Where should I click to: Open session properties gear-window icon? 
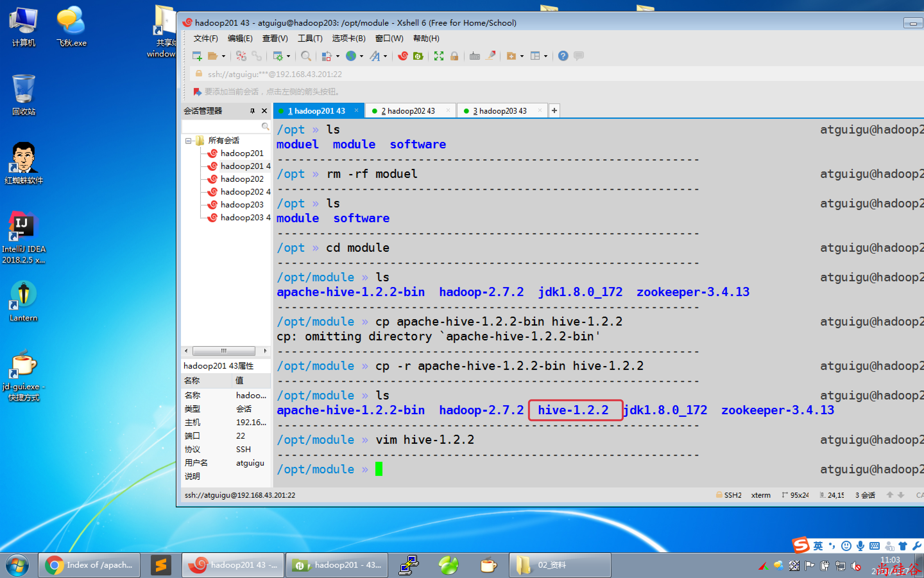pyautogui.click(x=278, y=56)
